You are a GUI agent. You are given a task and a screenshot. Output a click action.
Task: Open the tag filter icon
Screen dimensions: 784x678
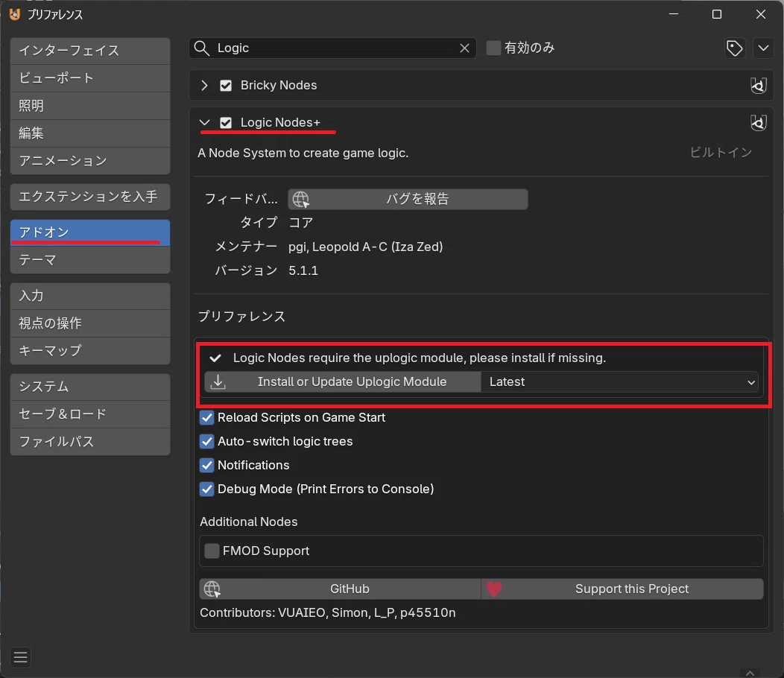pyautogui.click(x=734, y=48)
